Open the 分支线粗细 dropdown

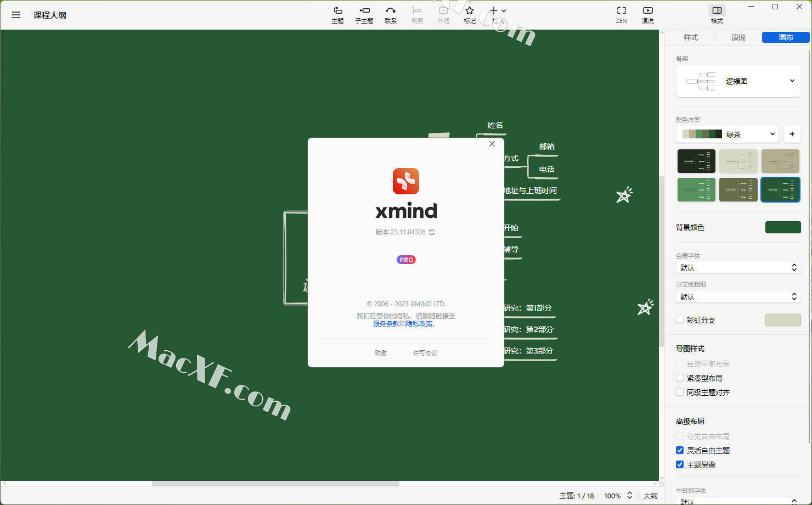click(x=738, y=297)
